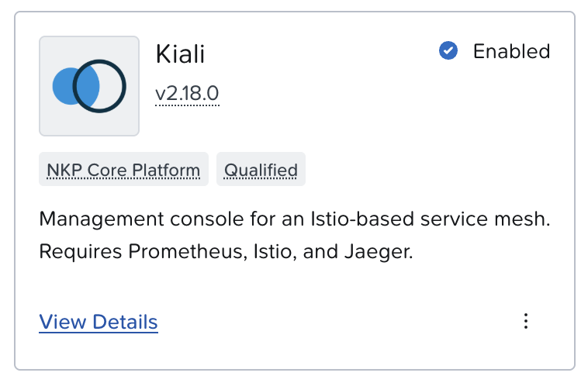Select the Enabled status label
The image size is (588, 383).
point(511,51)
